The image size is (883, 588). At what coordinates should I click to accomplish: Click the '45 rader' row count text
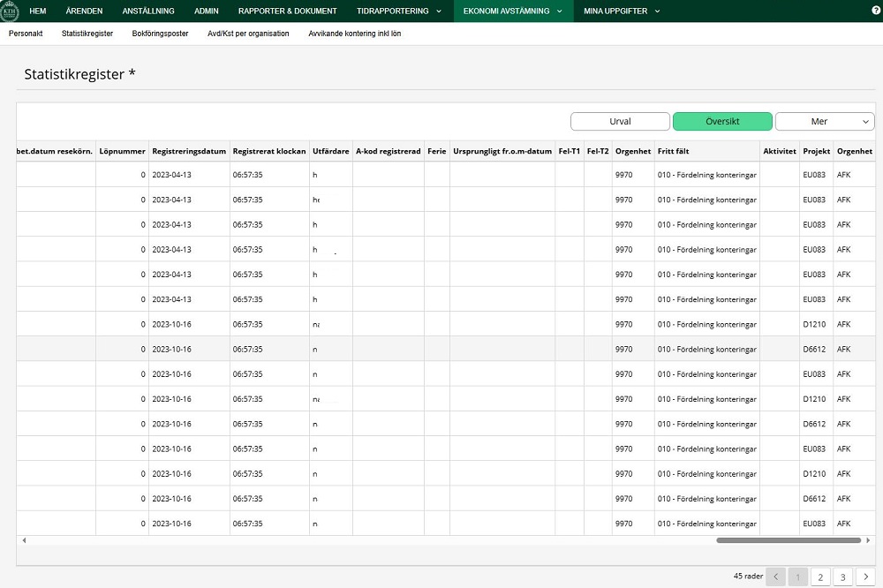(748, 577)
